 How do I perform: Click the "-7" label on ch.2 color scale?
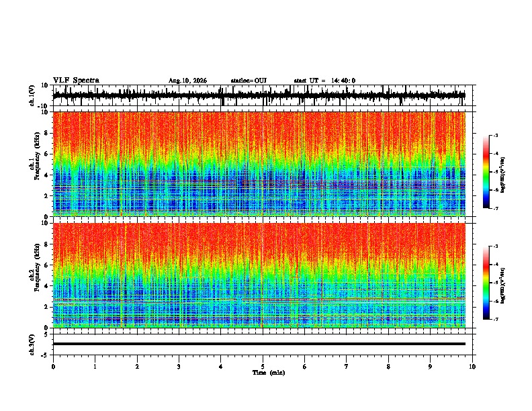(x=495, y=320)
